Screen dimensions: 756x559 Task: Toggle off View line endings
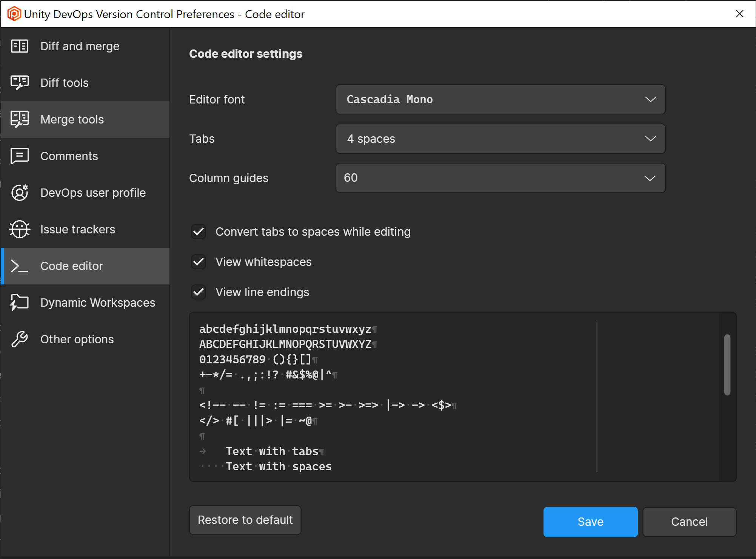pyautogui.click(x=198, y=292)
